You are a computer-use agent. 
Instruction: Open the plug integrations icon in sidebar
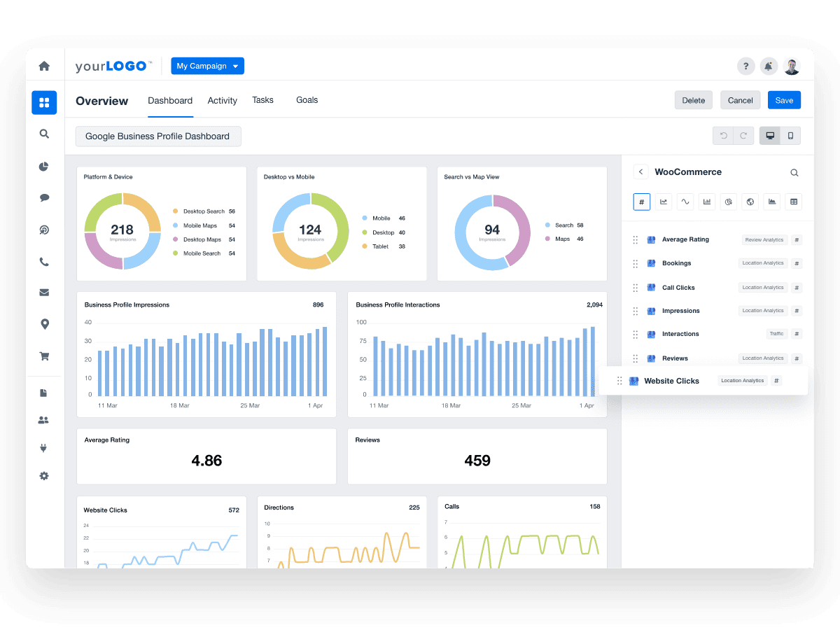(x=44, y=448)
